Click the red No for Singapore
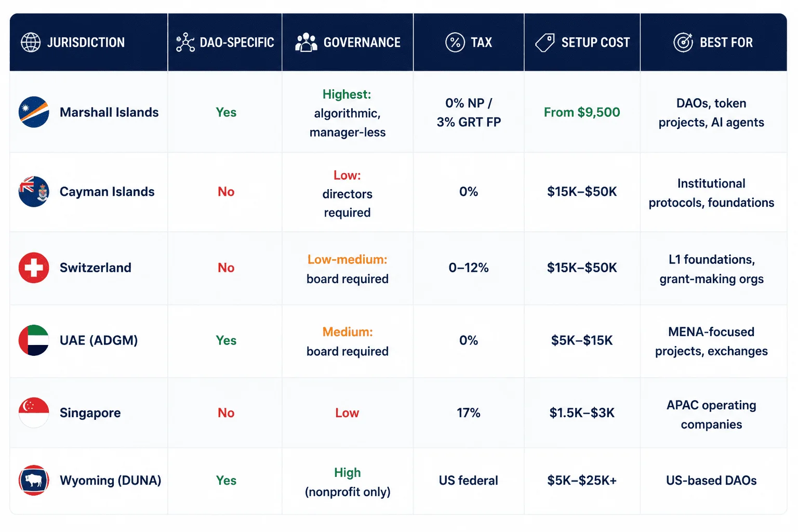798x532 pixels. pos(226,413)
